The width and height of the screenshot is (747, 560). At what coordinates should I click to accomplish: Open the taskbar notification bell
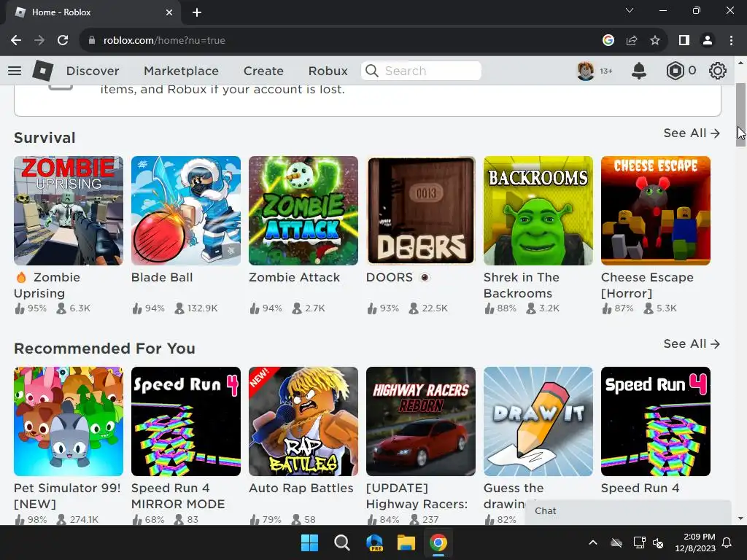point(727,542)
